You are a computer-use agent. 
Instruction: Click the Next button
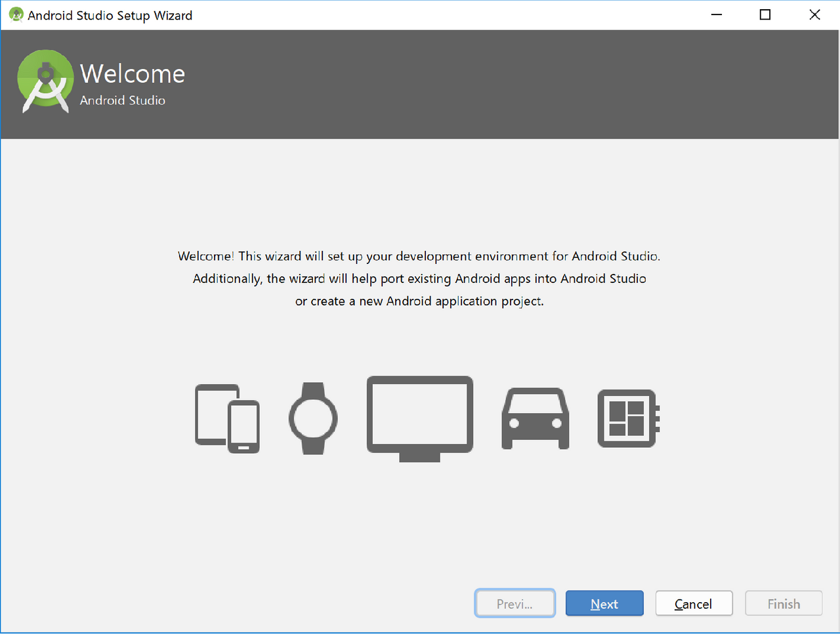coord(604,603)
